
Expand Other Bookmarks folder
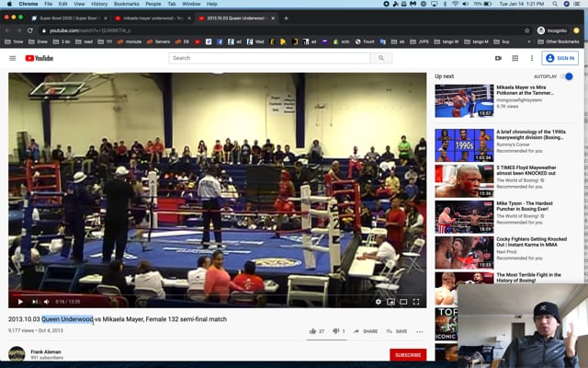coord(560,41)
